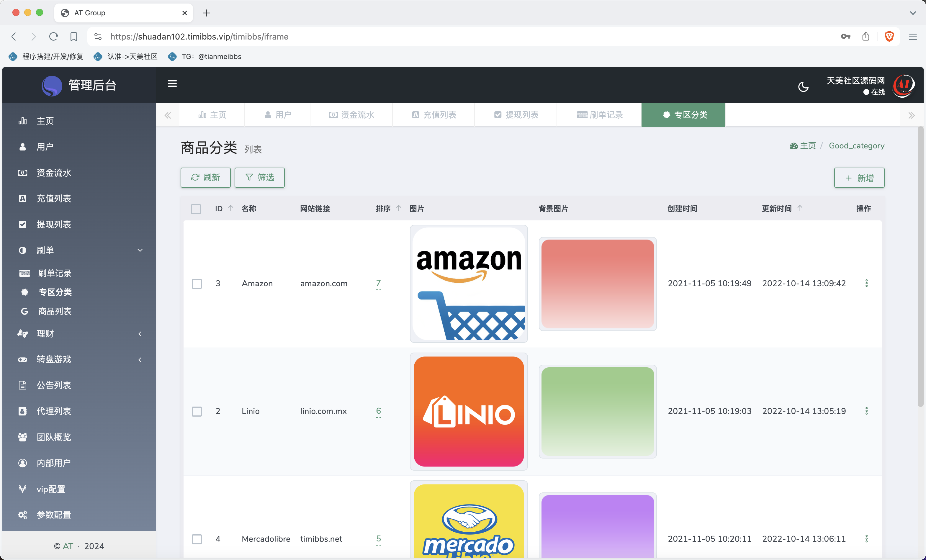Check the Linio row checkbox
Image resolution: width=926 pixels, height=560 pixels.
197,411
